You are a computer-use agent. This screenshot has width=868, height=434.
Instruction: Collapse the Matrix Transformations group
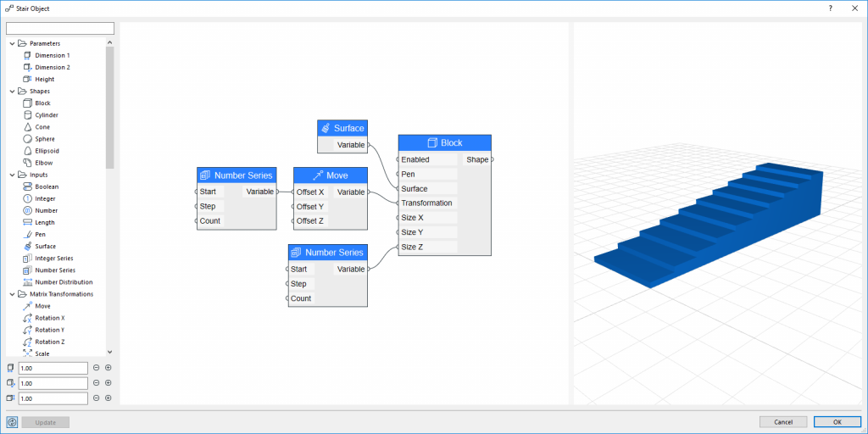12,294
